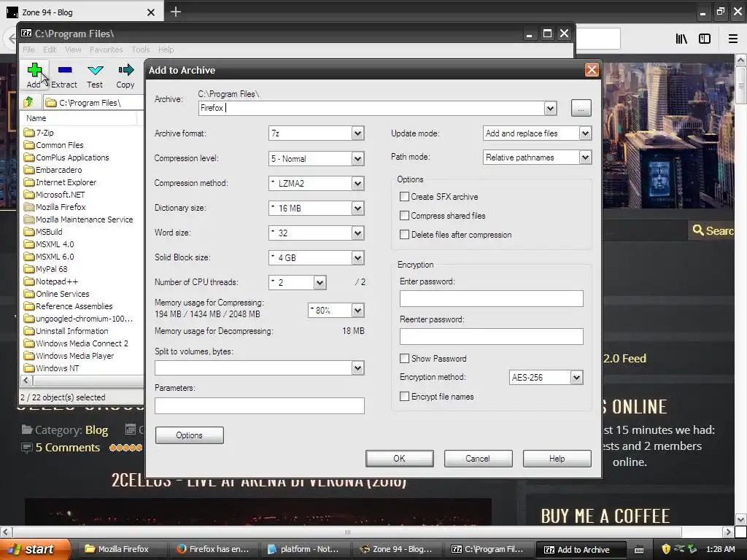This screenshot has height=560, width=747.
Task: Open Compression level dropdown
Action: pos(357,158)
